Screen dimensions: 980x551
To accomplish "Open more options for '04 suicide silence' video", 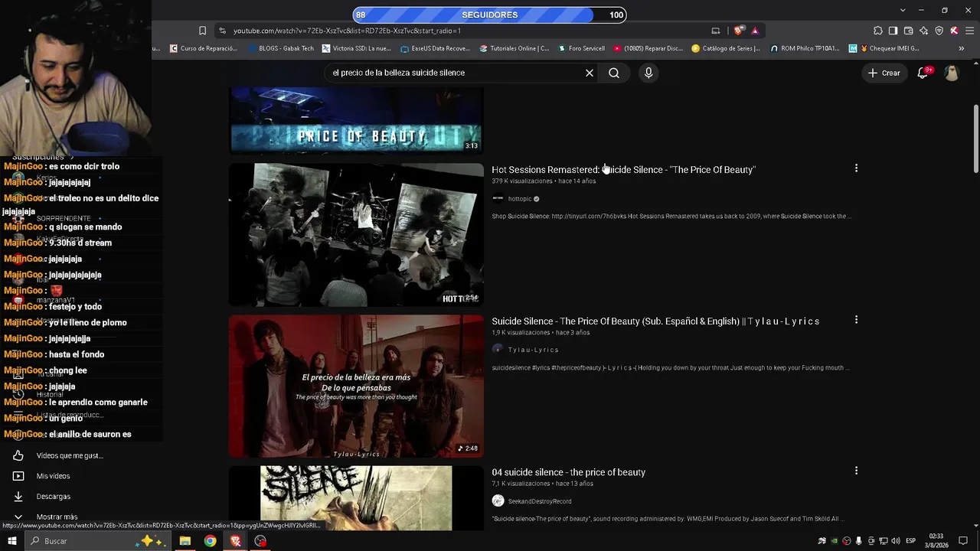I will (x=856, y=471).
